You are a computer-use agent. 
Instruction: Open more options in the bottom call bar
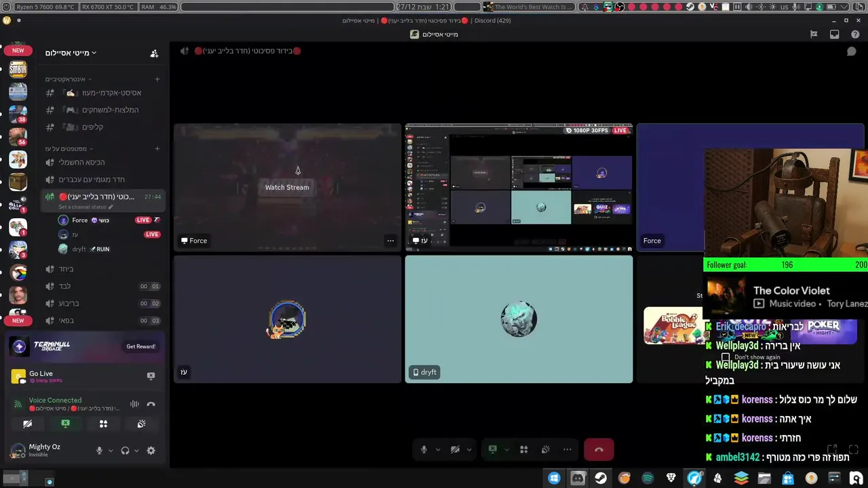click(568, 449)
